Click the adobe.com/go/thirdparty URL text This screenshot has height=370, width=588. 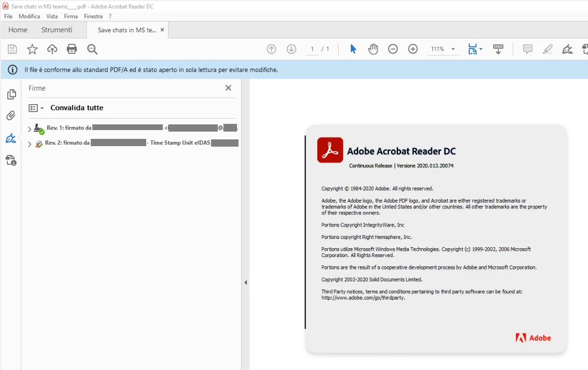click(x=363, y=297)
